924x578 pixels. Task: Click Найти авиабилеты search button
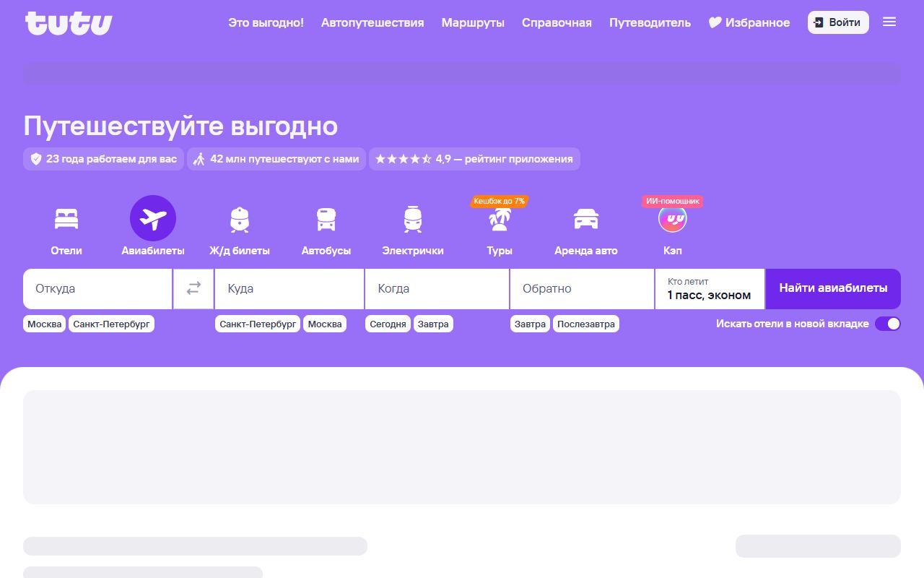(x=833, y=288)
